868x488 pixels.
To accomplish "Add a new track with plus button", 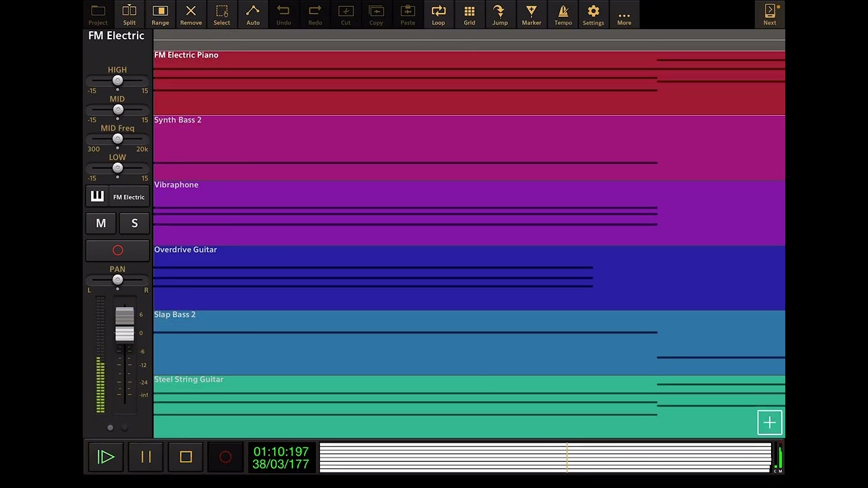I will (770, 423).
